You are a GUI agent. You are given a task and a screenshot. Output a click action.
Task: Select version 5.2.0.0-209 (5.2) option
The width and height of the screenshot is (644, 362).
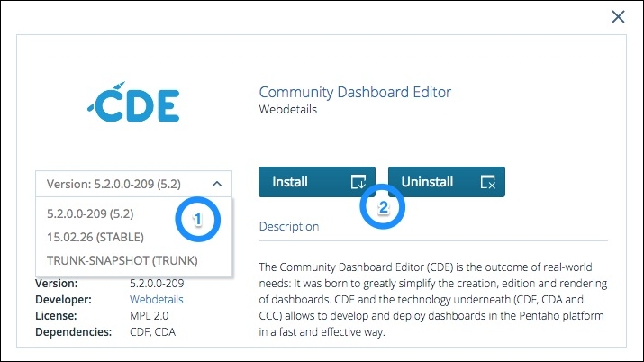tap(90, 213)
